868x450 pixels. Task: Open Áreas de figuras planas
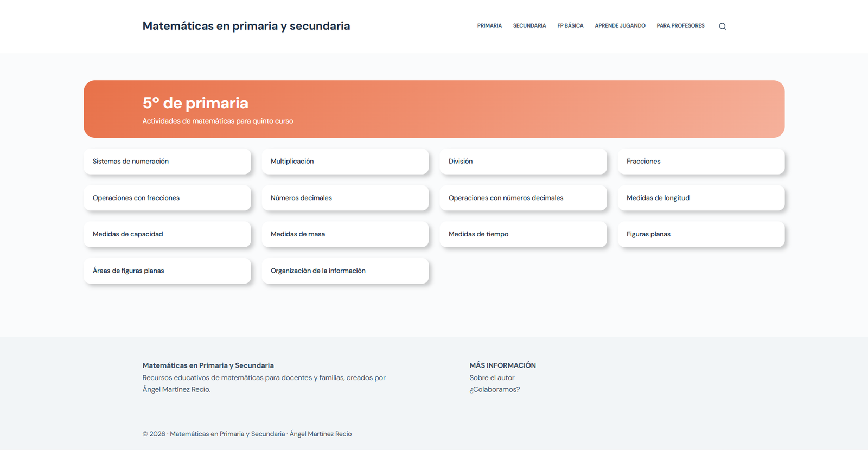[x=167, y=271]
